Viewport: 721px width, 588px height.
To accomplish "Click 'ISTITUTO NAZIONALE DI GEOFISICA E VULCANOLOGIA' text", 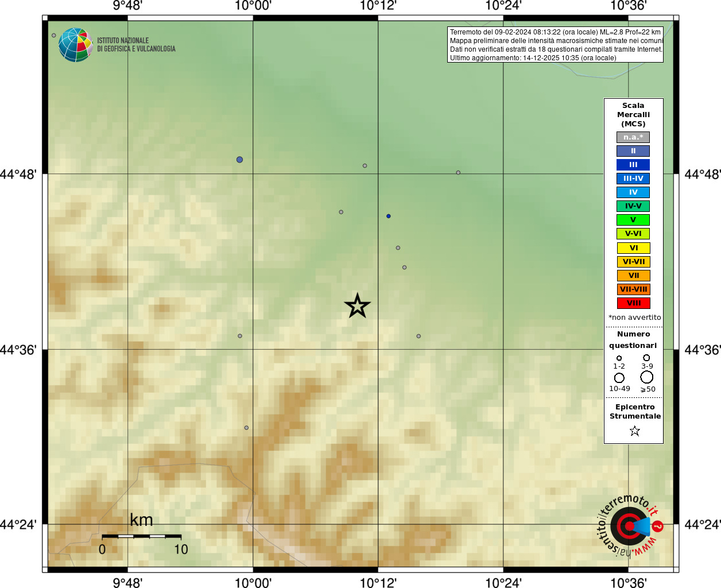I will pyautogui.click(x=136, y=45).
